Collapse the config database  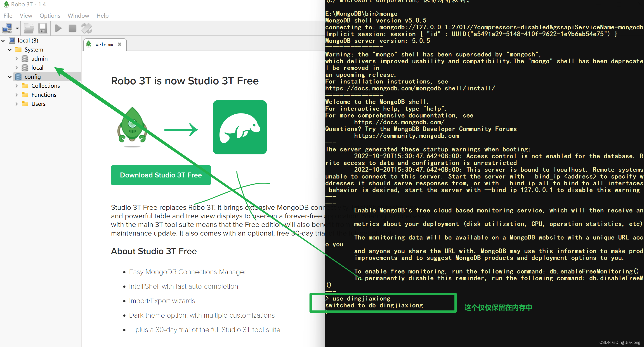click(x=10, y=77)
